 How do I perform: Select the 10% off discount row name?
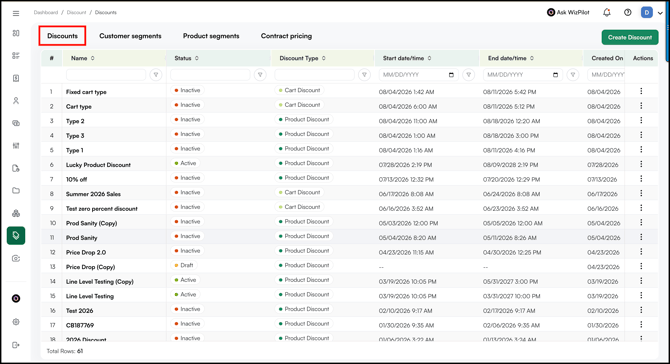[x=76, y=179]
